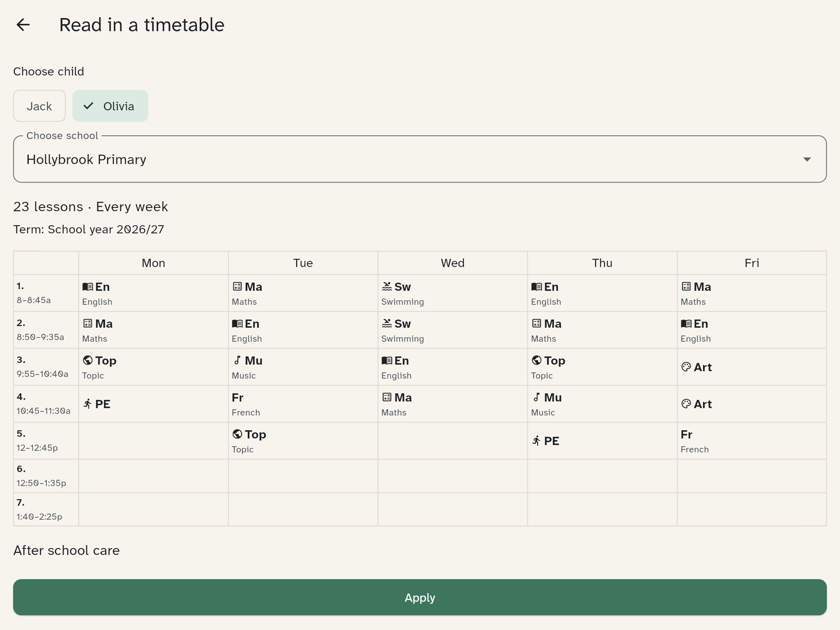Click the French lesson on Tuesday period 4

(x=303, y=404)
